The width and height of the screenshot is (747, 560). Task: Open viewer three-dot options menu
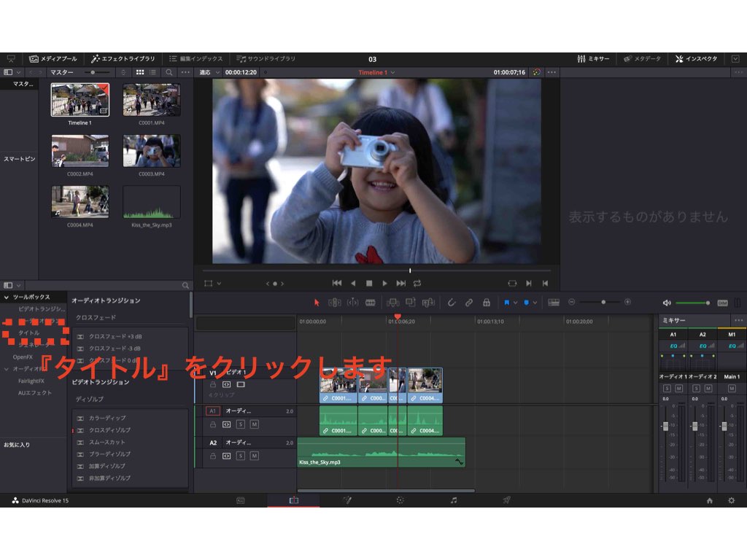[x=551, y=72]
